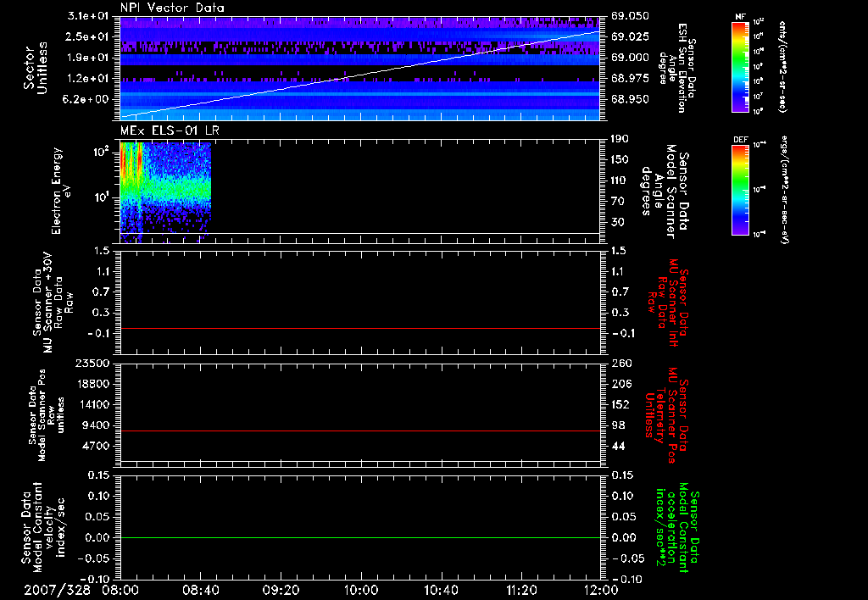The width and height of the screenshot is (868, 600).
Task: Click the '98' telemetry tick label
Action: pyautogui.click(x=617, y=425)
